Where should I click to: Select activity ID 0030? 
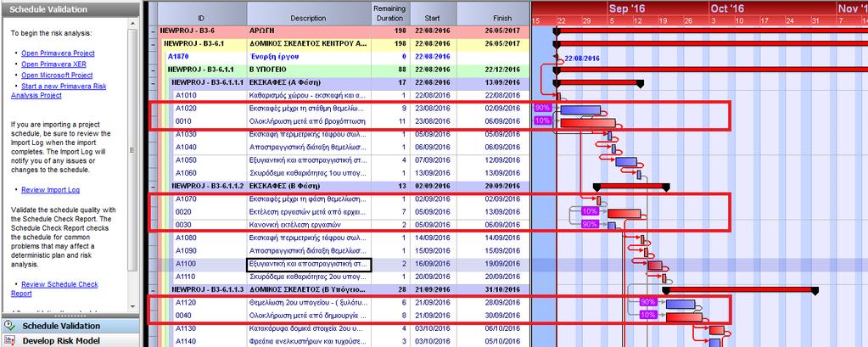pyautogui.click(x=184, y=225)
